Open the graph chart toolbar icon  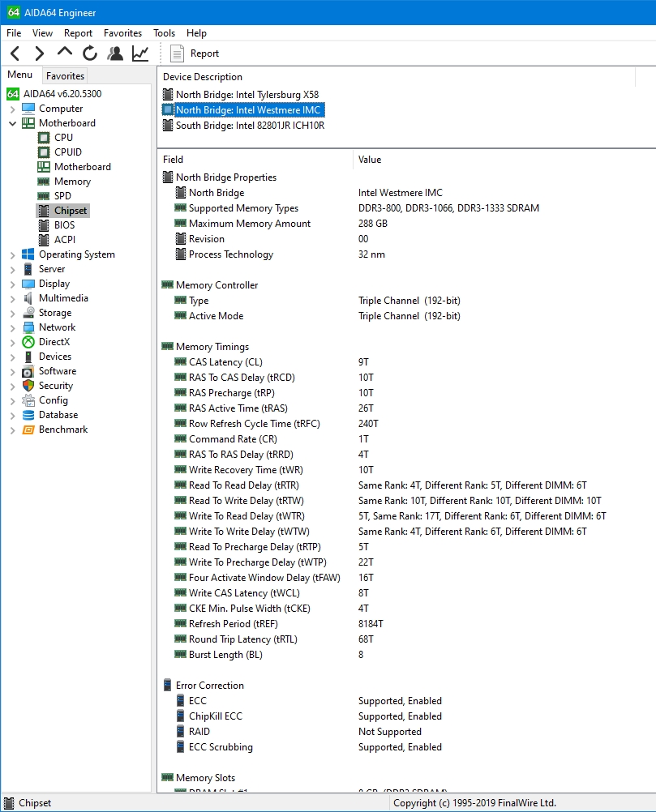tap(140, 53)
